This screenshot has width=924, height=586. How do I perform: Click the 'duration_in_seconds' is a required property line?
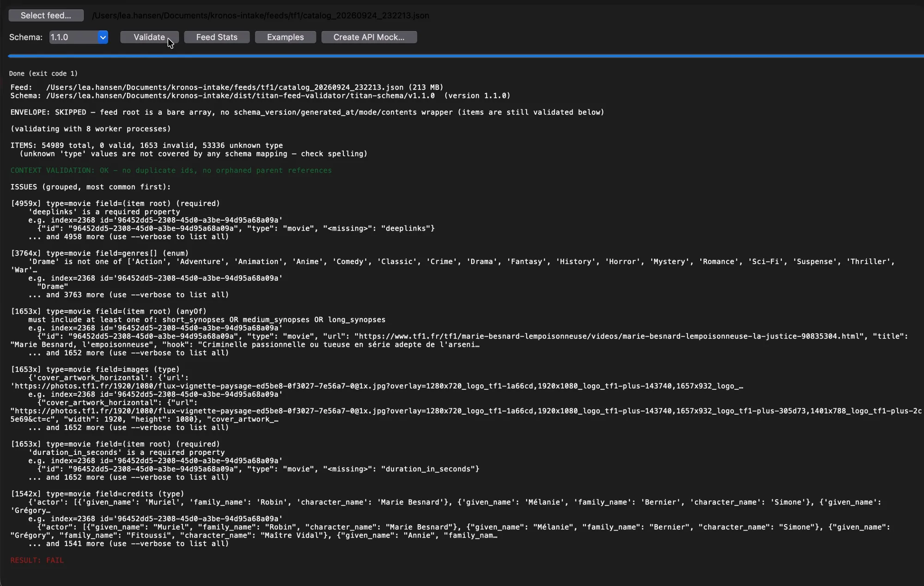pos(127,453)
